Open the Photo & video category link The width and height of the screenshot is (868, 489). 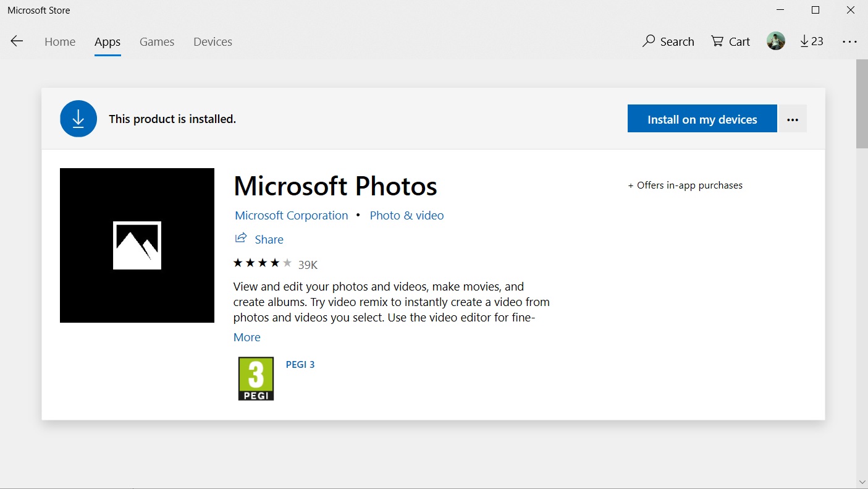coord(407,215)
